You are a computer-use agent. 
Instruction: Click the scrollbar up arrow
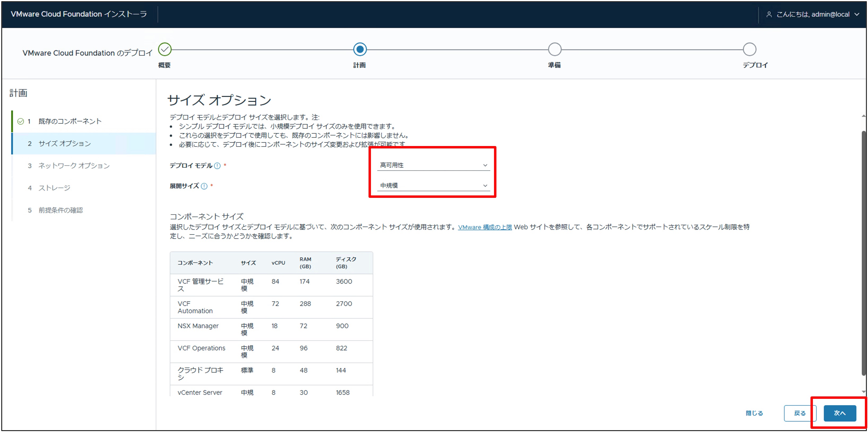[x=863, y=116]
